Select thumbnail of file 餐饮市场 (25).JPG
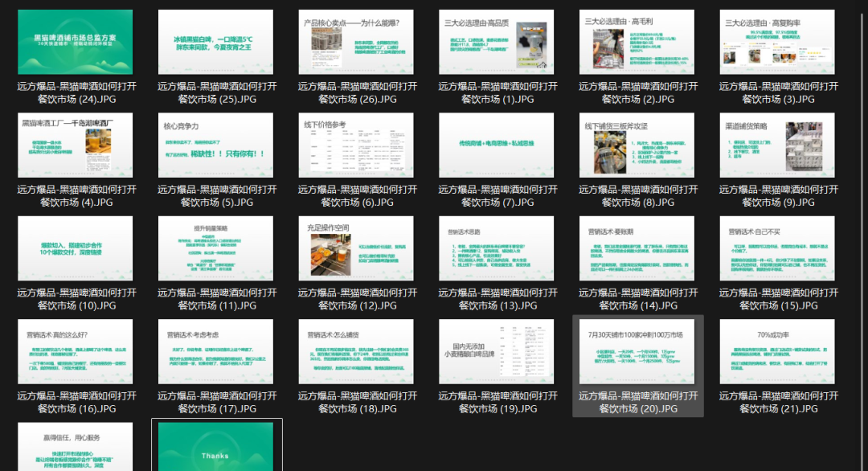Viewport: 868px width, 471px height. (x=216, y=42)
